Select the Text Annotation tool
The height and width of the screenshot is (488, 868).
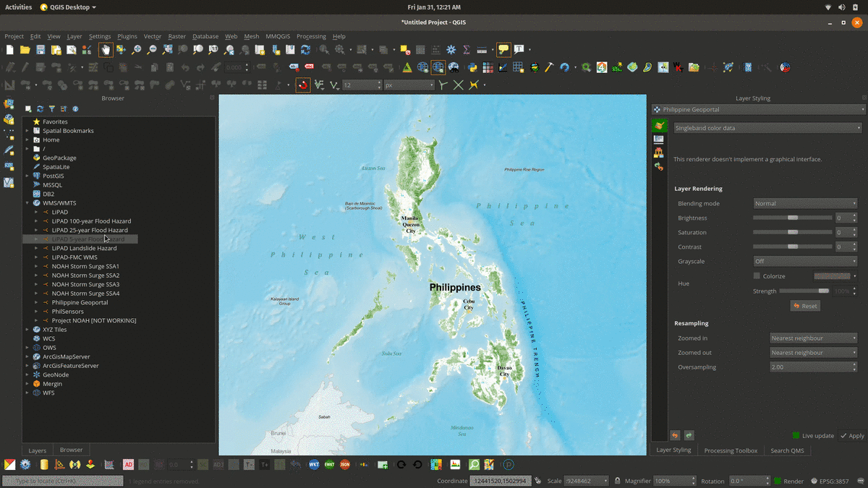519,50
